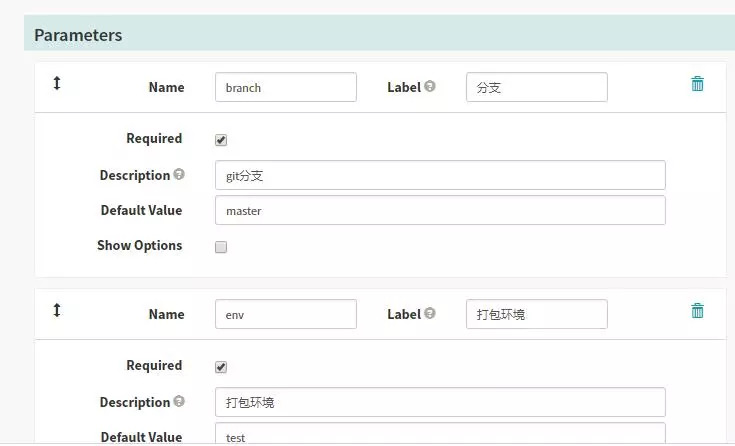This screenshot has height=446, width=735.
Task: Open Label help icon in env parameter
Action: 430,313
